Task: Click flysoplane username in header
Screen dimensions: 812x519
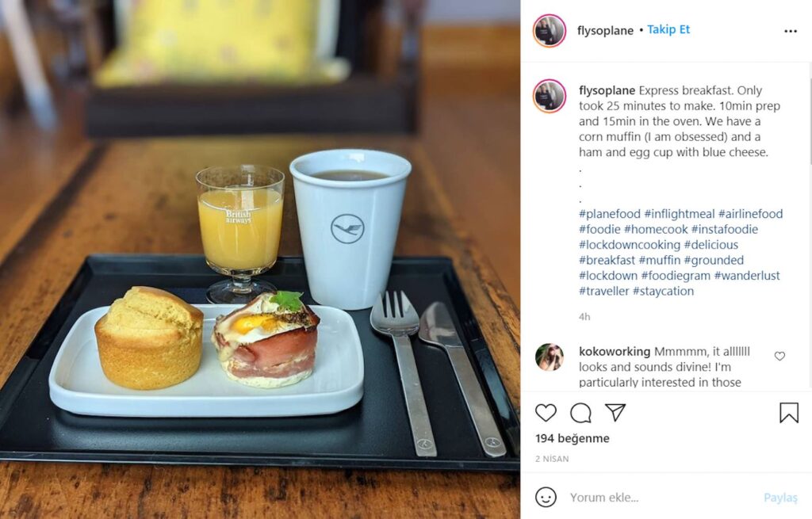Action: [605, 31]
